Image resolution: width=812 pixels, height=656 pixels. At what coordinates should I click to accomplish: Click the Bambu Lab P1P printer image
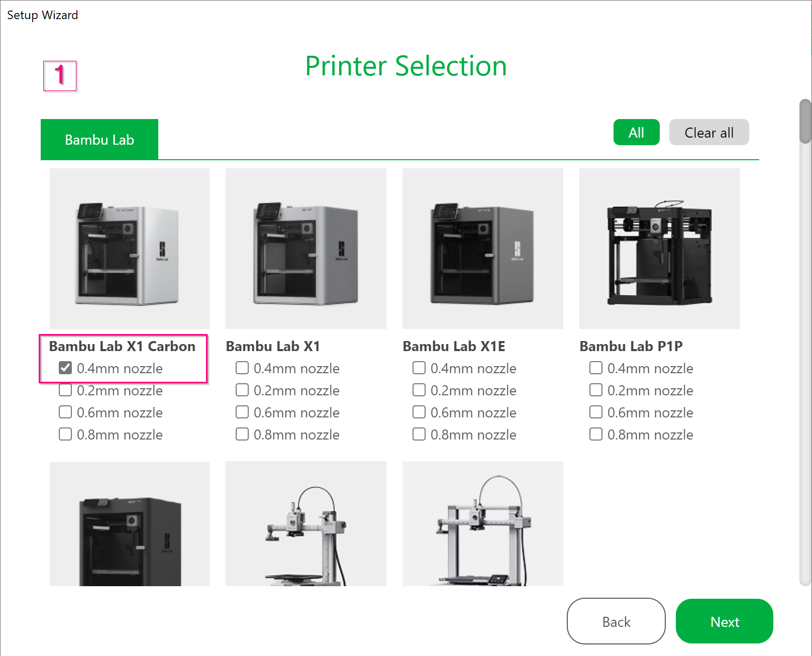click(x=659, y=249)
